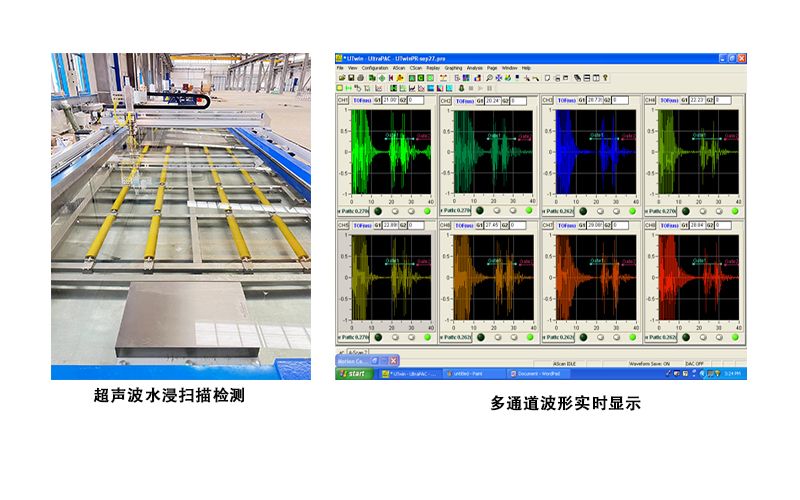Click the G1 value field of CH3

pos(596,100)
